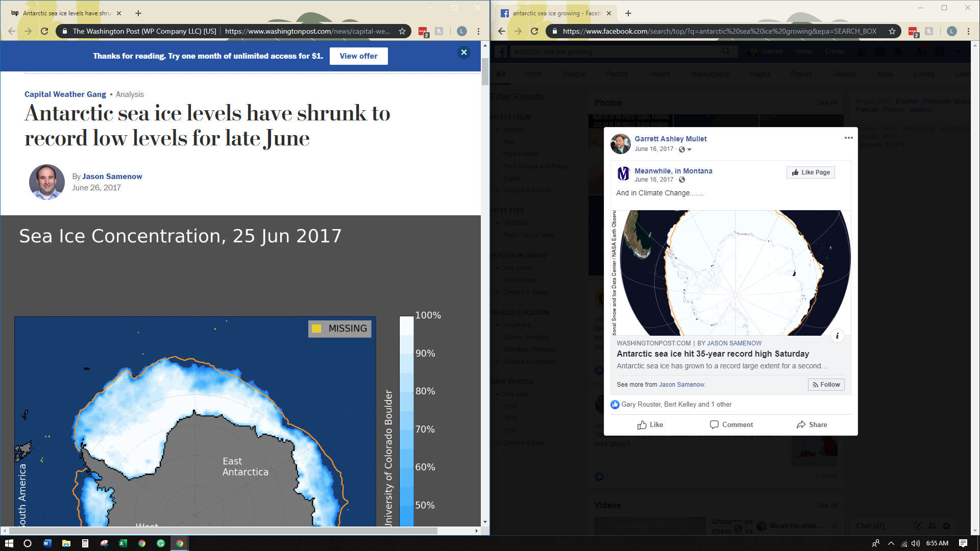Open the post options three-dot menu
Screen dimensions: 980x551
click(x=848, y=138)
